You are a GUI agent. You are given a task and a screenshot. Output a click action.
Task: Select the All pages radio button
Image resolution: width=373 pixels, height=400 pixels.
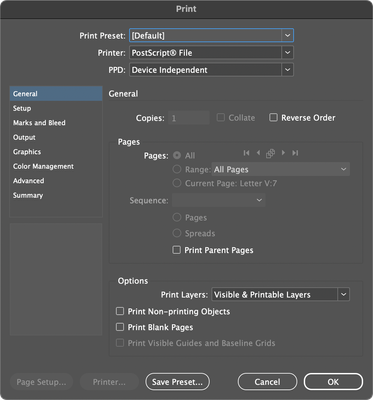point(177,155)
